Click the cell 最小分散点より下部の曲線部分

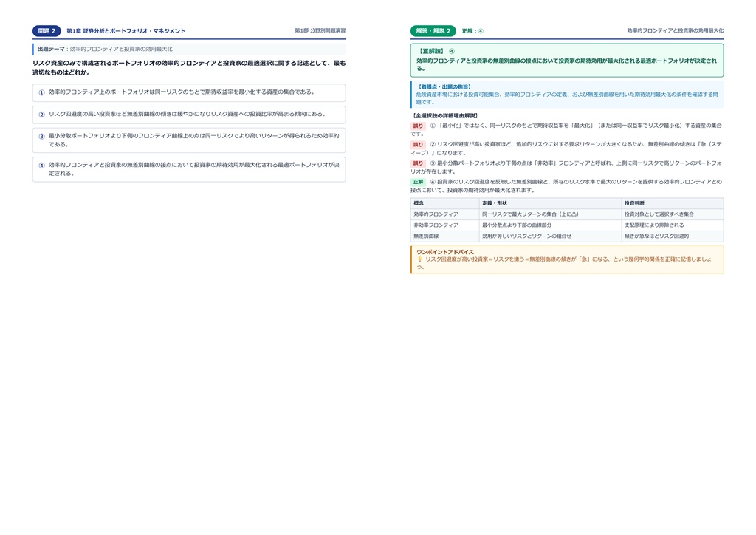pyautogui.click(x=550, y=225)
